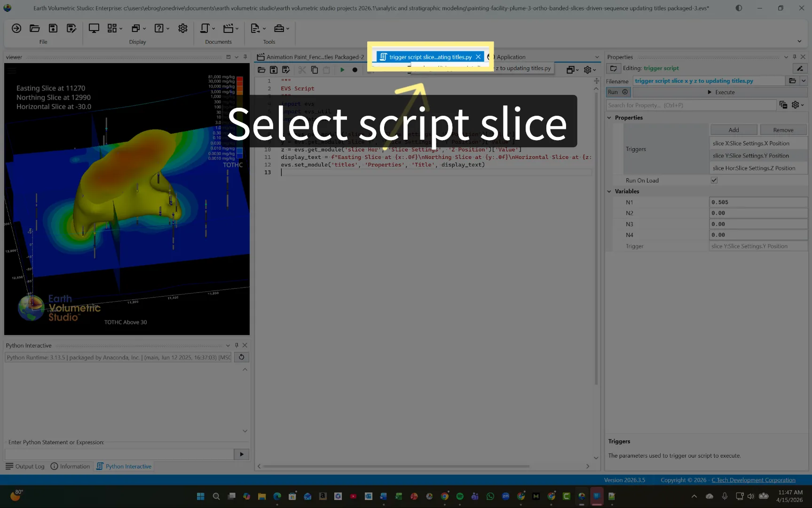Run the script with the green play icon
Image resolution: width=812 pixels, height=508 pixels.
tap(342, 70)
